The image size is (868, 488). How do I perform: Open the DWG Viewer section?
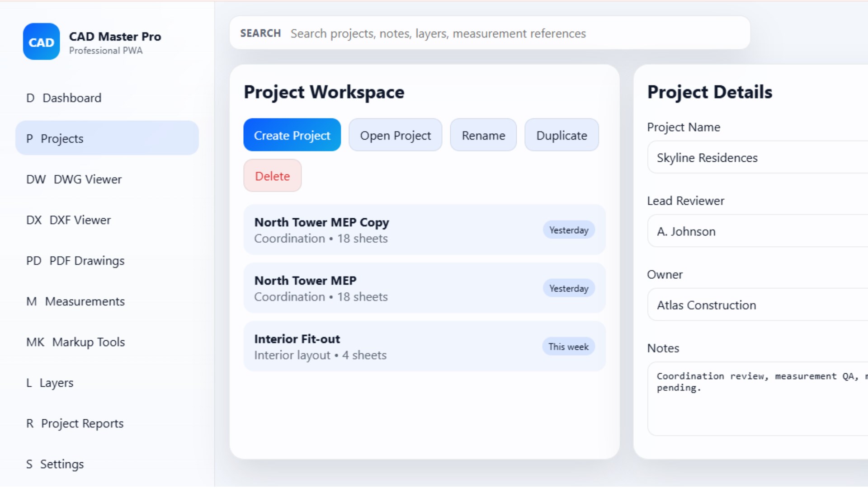pyautogui.click(x=107, y=179)
